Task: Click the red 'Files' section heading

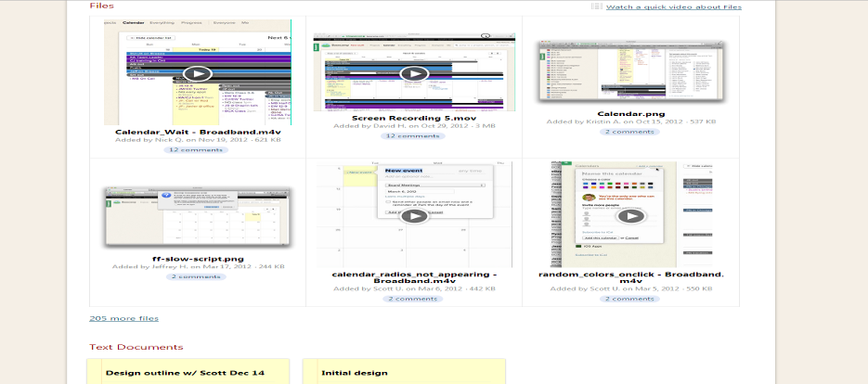Action: (x=101, y=6)
